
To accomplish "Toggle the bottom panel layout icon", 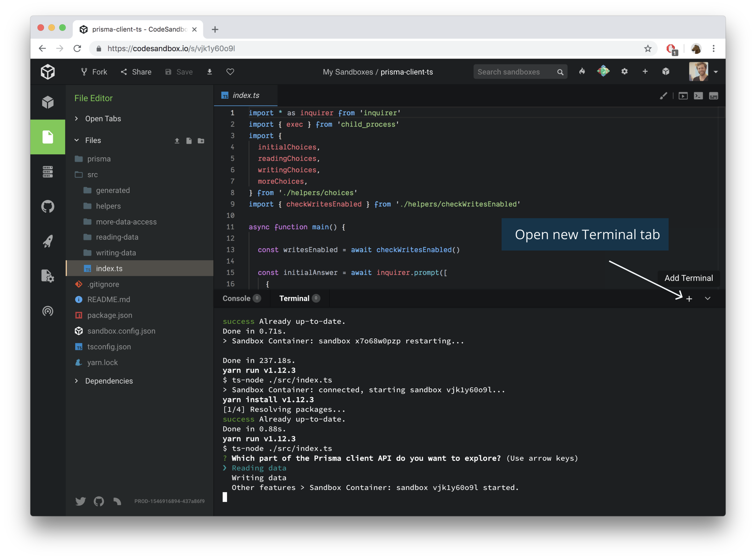I will coord(713,96).
